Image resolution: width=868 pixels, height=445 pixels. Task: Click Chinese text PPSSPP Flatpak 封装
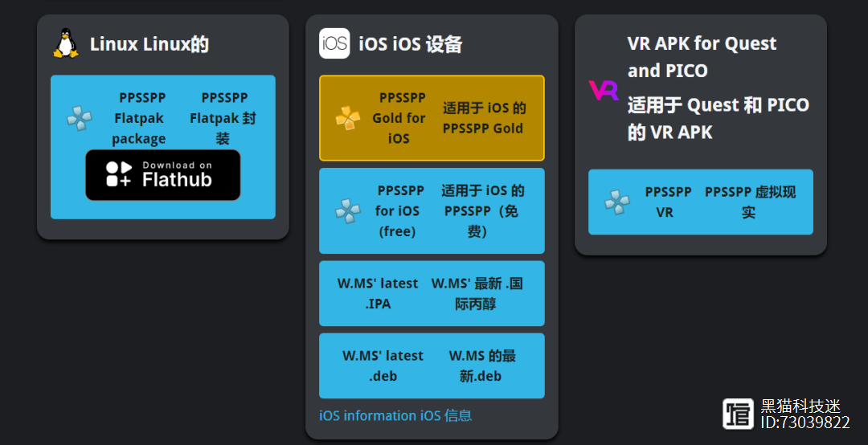click(223, 118)
